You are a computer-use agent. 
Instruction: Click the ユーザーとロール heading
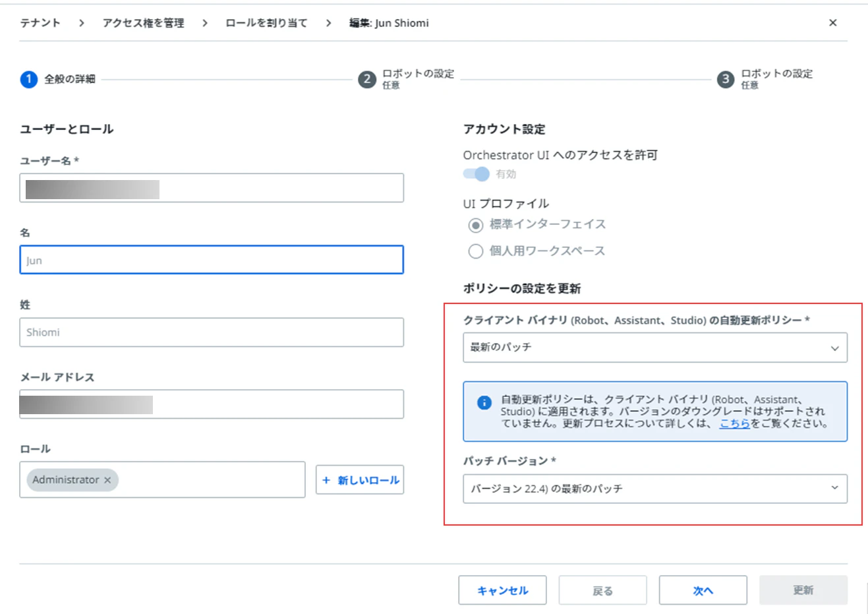click(67, 129)
